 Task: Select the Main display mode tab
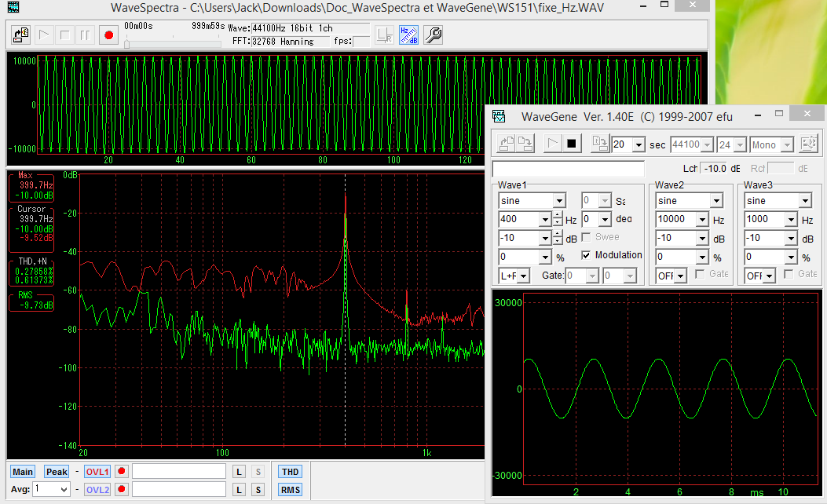click(x=23, y=471)
